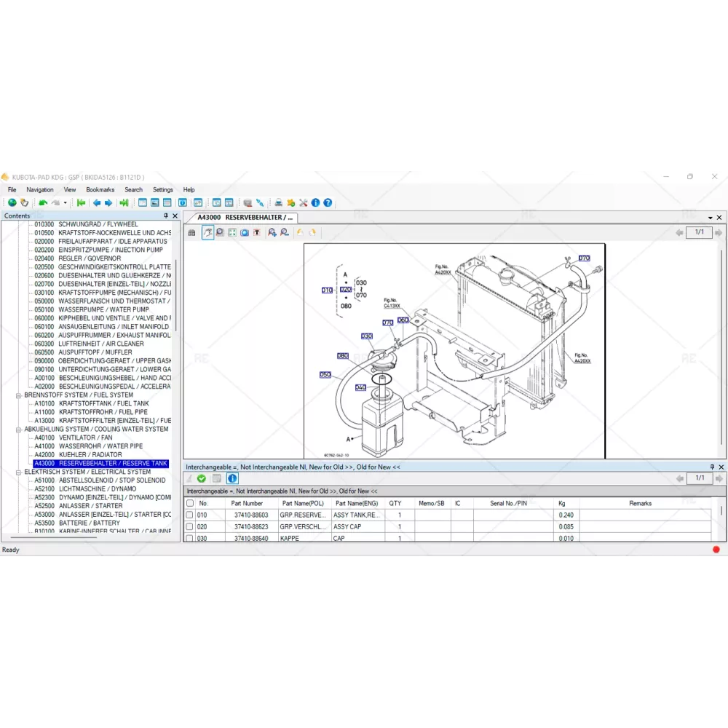Select the binoculars icon in diagram toolbar
This screenshot has height=728, width=728.
[192, 232]
